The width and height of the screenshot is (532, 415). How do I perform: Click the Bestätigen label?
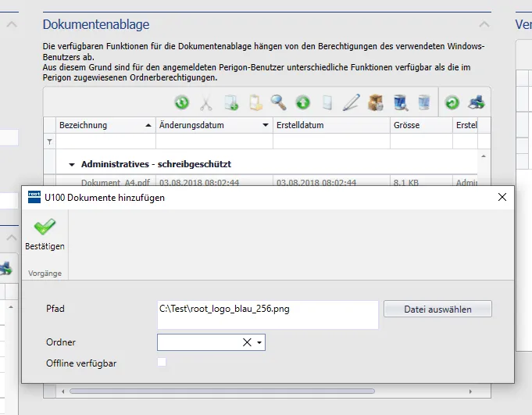tap(45, 246)
